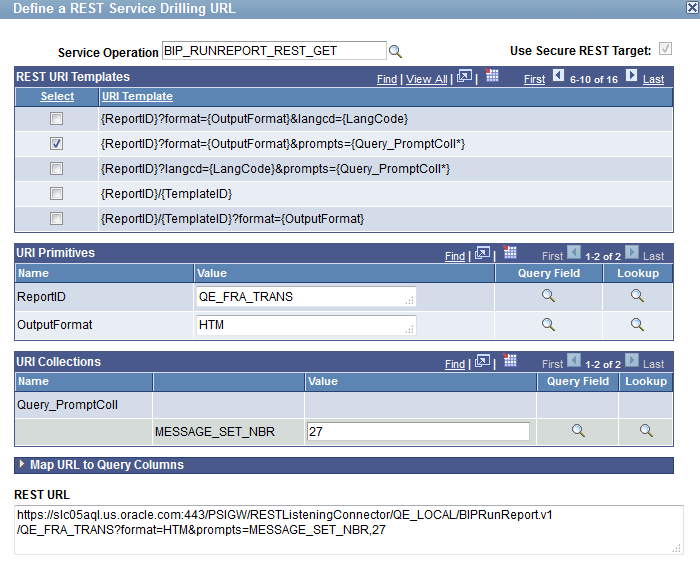This screenshot has height=562, width=700.
Task: Go to Last page of REST URI Templates
Action: click(x=654, y=79)
